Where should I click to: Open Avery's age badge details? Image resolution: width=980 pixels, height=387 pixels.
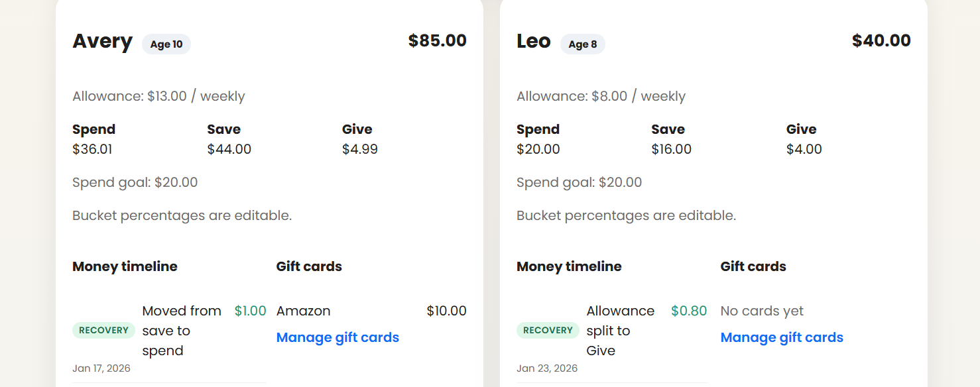click(166, 44)
